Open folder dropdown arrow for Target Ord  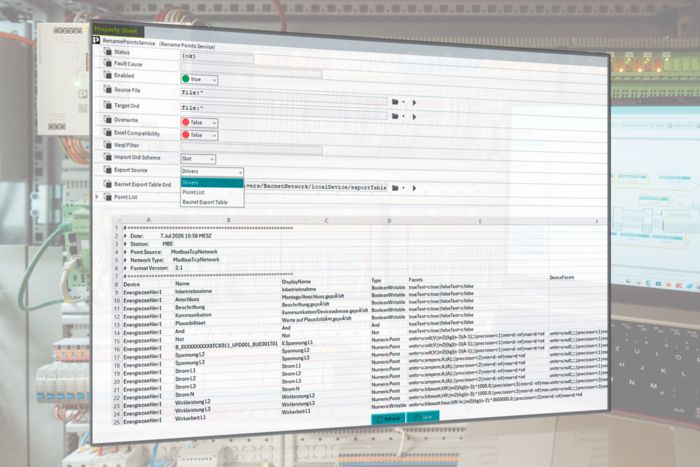click(404, 117)
